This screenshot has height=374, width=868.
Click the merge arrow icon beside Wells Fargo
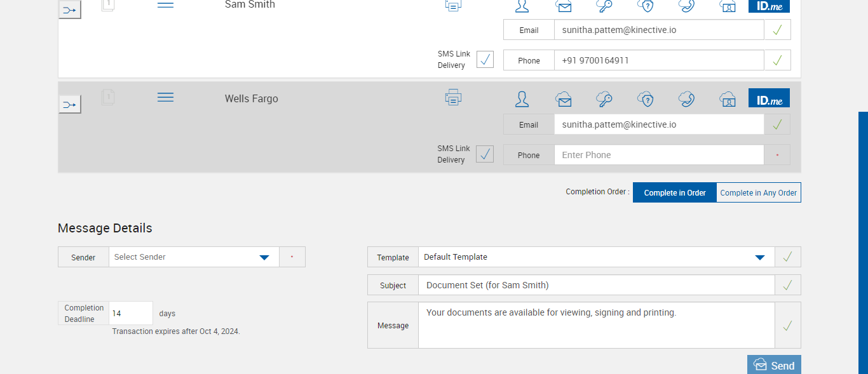70,104
